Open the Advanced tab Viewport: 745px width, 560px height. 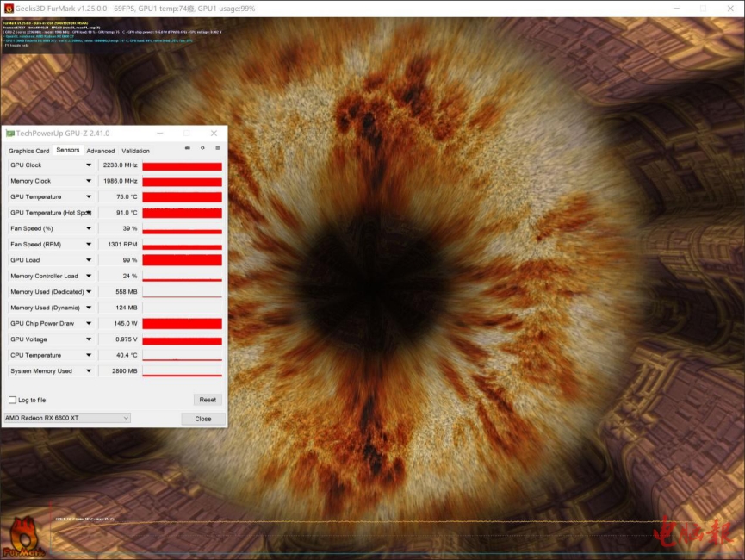[100, 151]
